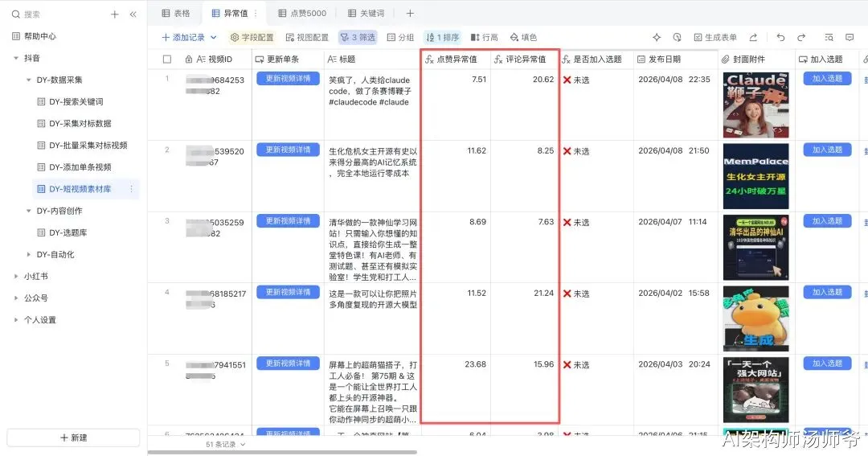Change 行高 row height

coord(485,37)
